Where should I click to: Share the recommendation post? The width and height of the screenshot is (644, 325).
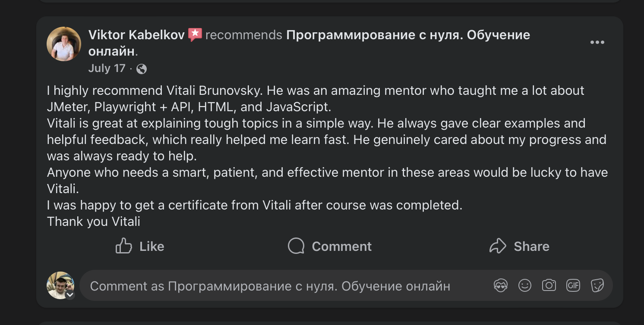point(519,246)
